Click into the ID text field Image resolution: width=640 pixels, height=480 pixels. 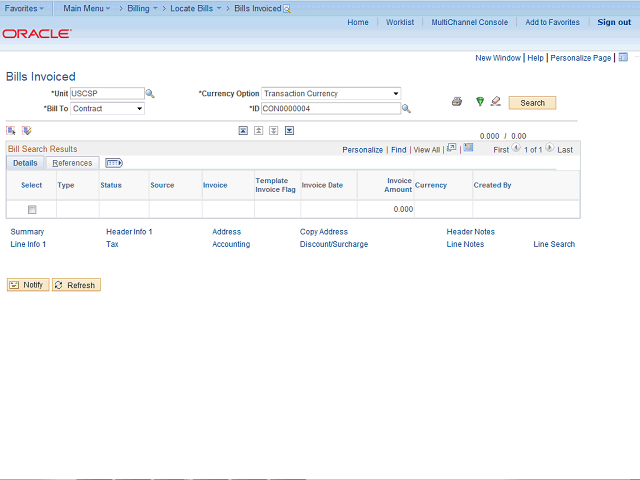click(330, 109)
